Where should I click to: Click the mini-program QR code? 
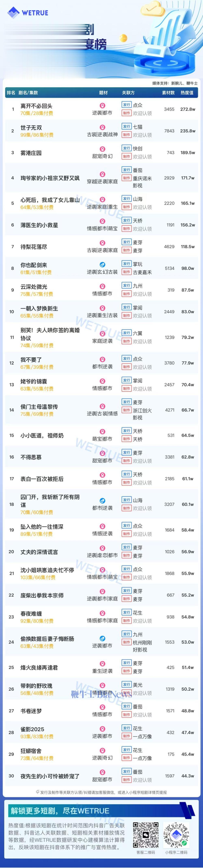(x=176, y=835)
